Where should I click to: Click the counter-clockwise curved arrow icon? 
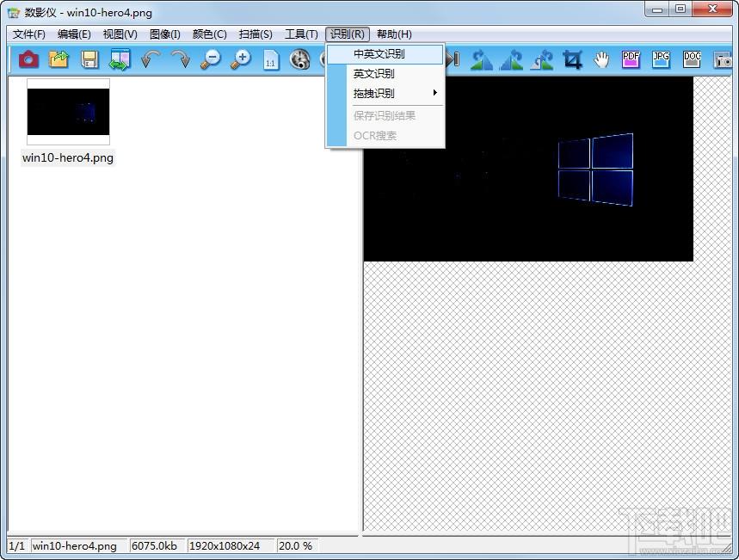tap(150, 60)
